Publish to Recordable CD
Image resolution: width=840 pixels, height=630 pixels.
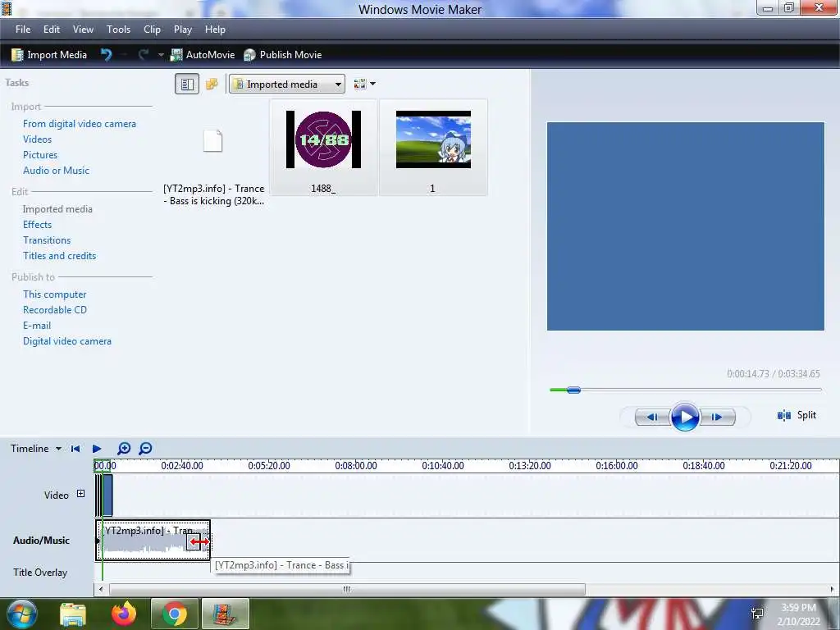click(55, 309)
